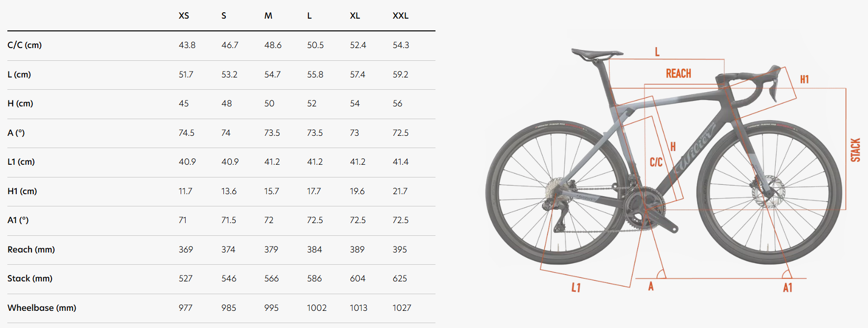Click the H1 label near handlebars

coord(804,79)
